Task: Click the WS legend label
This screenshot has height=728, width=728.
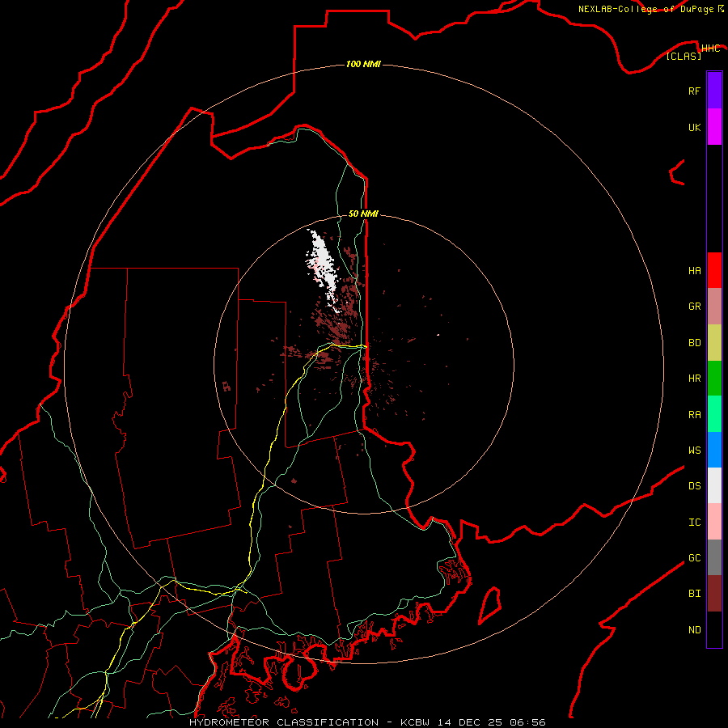Action: coord(694,450)
